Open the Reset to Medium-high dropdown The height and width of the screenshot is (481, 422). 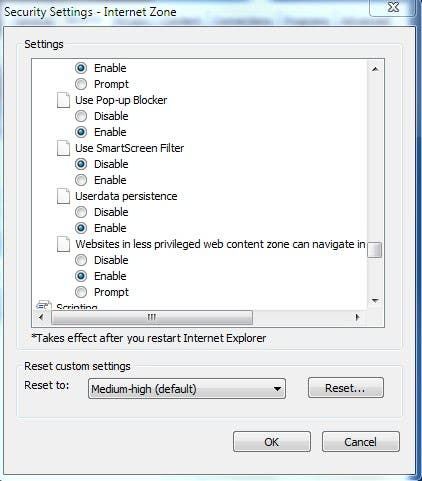click(187, 389)
